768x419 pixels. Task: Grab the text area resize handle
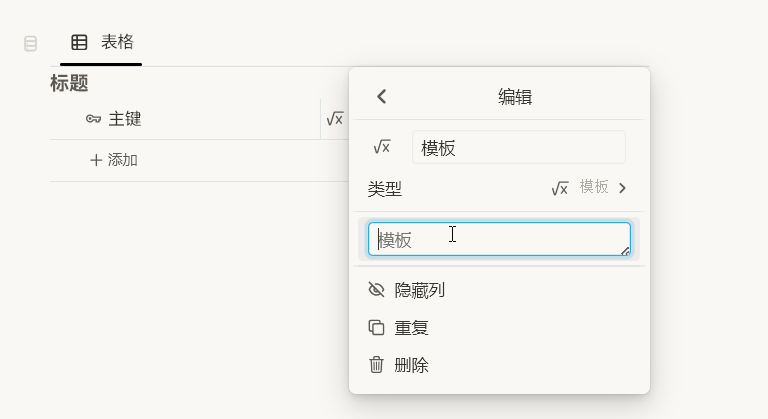coord(625,251)
